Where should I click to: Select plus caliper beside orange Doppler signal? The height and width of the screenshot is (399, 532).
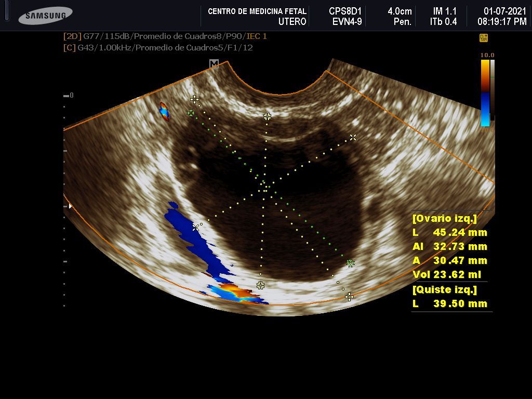pos(260,285)
